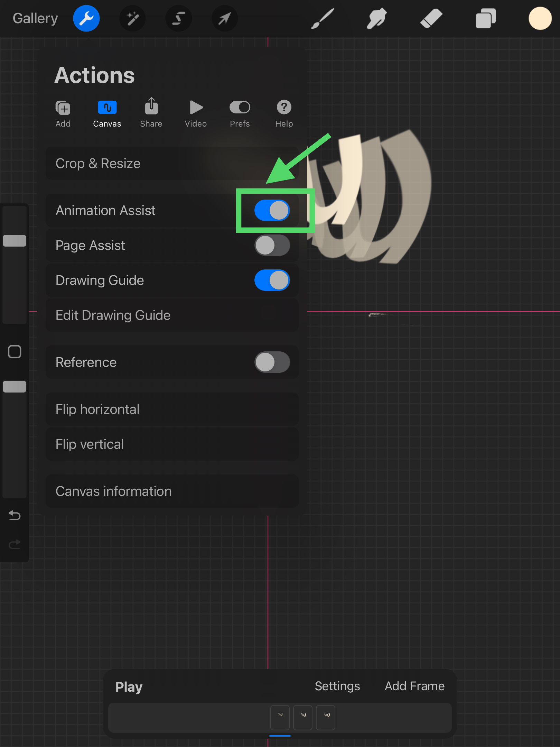Turn off Drawing Guide toggle
Image resolution: width=560 pixels, height=747 pixels.
pyautogui.click(x=272, y=280)
